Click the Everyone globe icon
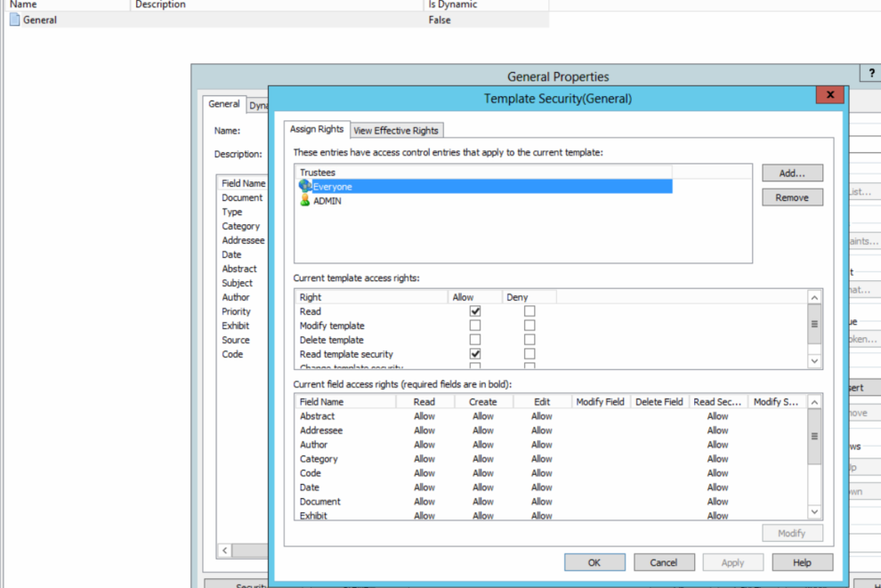The image size is (881, 588). 305,186
